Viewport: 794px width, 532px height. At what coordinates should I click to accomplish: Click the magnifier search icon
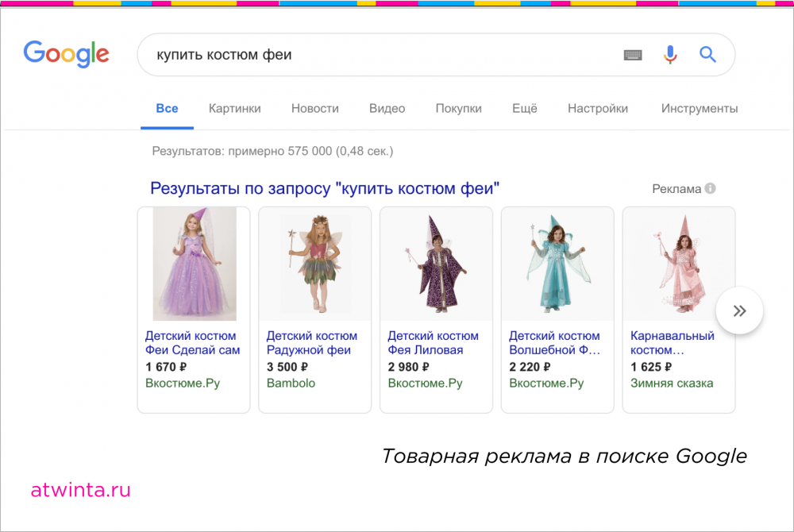[x=707, y=54]
